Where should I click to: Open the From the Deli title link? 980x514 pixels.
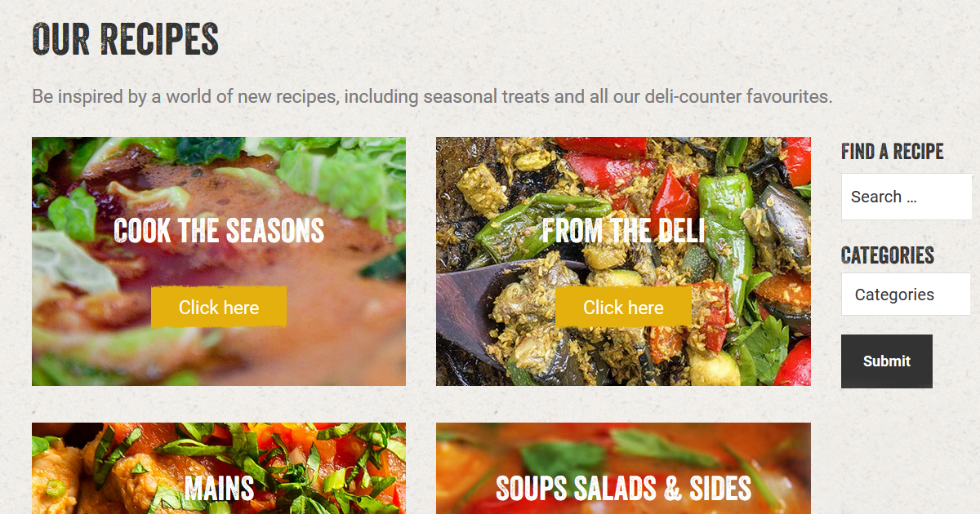(x=623, y=231)
